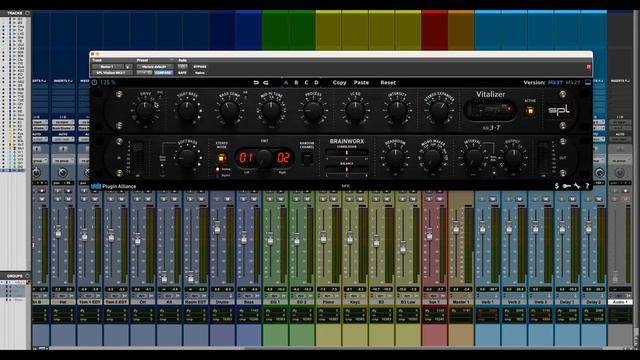This screenshot has height=360, width=640.
Task: Toggle the Stereo Mode lit button
Action: coord(222,158)
